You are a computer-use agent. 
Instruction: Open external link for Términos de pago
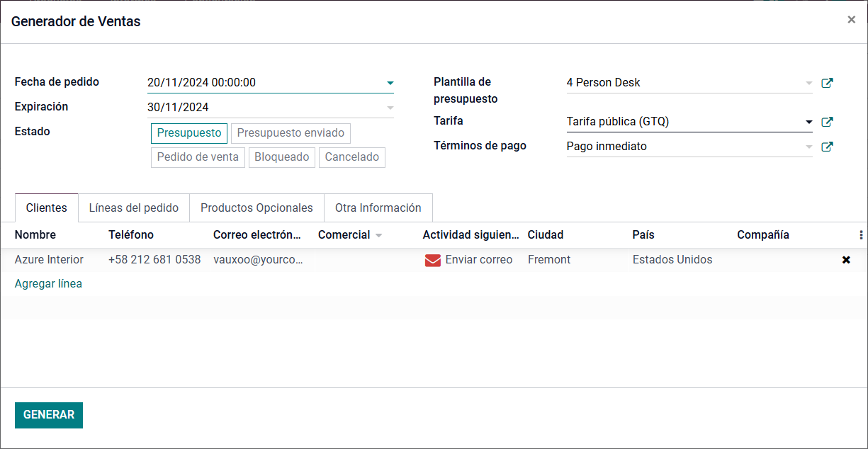pos(827,147)
